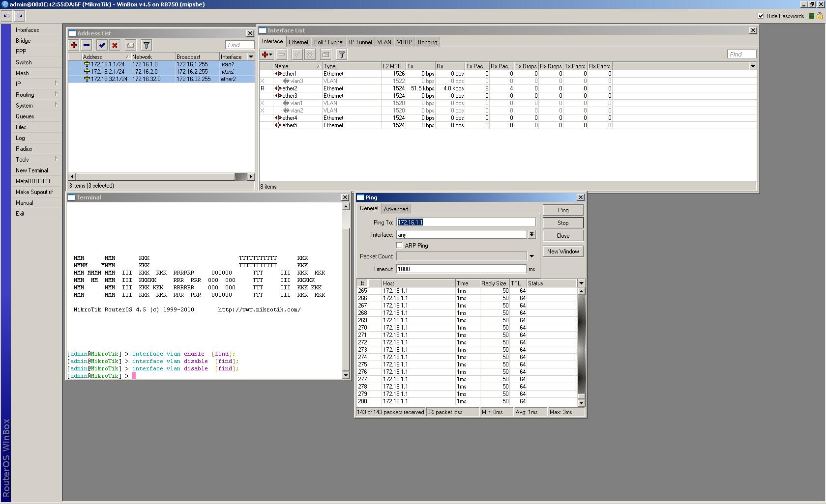Click the blue checkmark Enable icon in Address List

(102, 45)
